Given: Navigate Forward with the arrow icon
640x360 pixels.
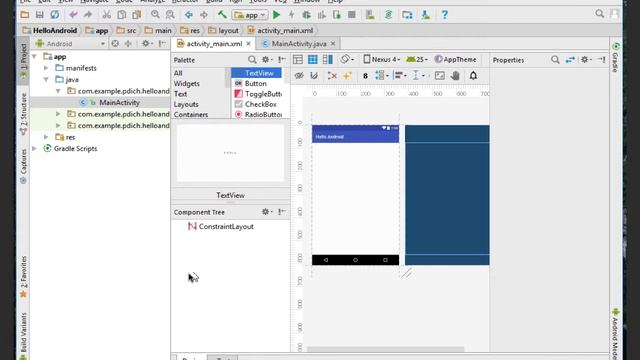Looking at the screenshot, I should [x=204, y=15].
